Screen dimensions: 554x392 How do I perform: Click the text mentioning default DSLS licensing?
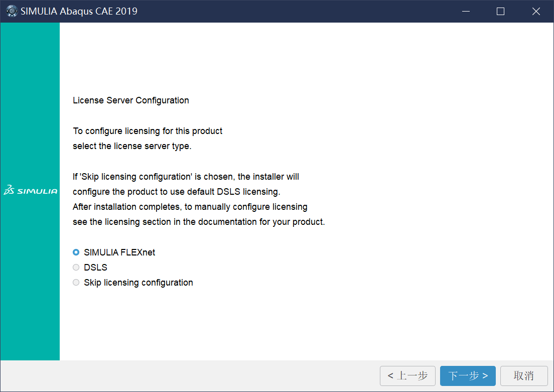click(x=176, y=192)
